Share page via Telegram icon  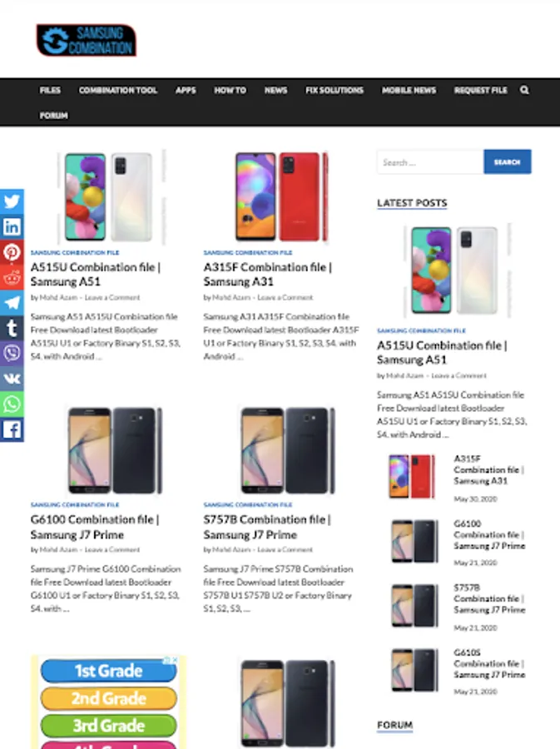12,302
